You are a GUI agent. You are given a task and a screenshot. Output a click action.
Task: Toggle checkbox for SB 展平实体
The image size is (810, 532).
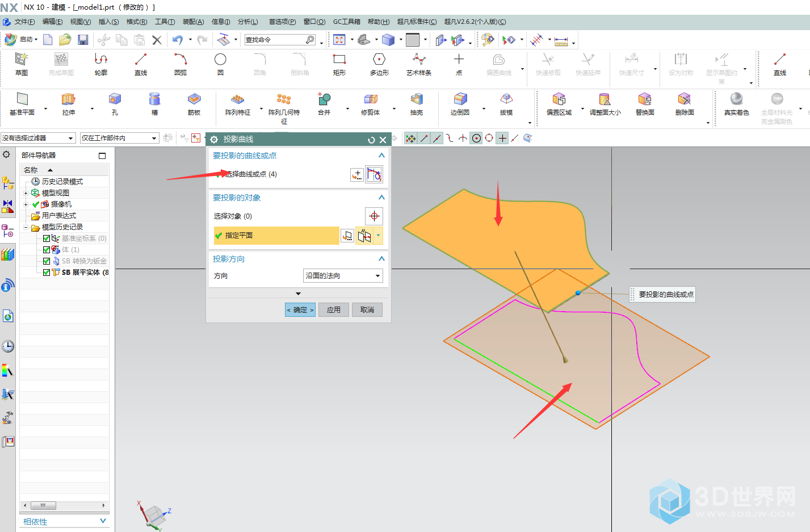[47, 273]
